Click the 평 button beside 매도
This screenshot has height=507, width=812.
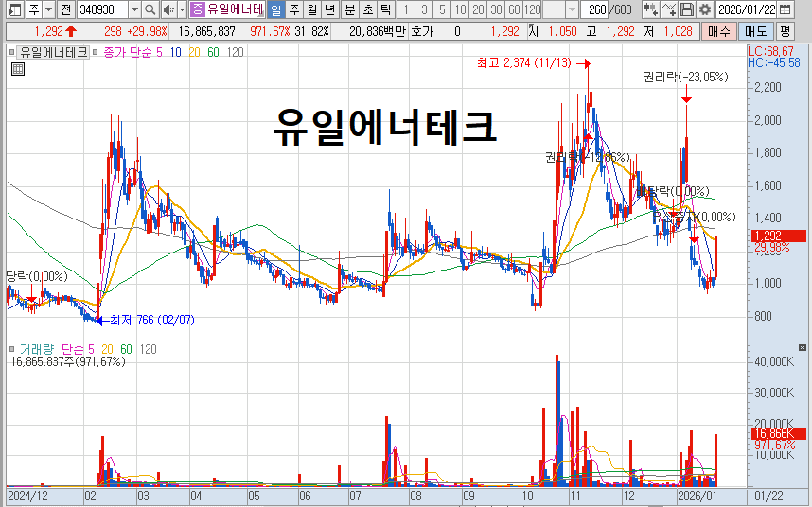click(786, 31)
